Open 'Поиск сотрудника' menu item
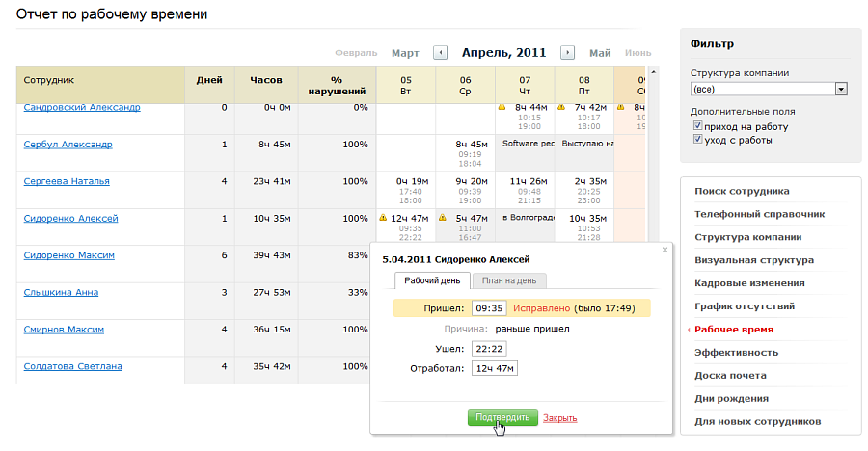The width and height of the screenshot is (868, 451). (x=742, y=191)
